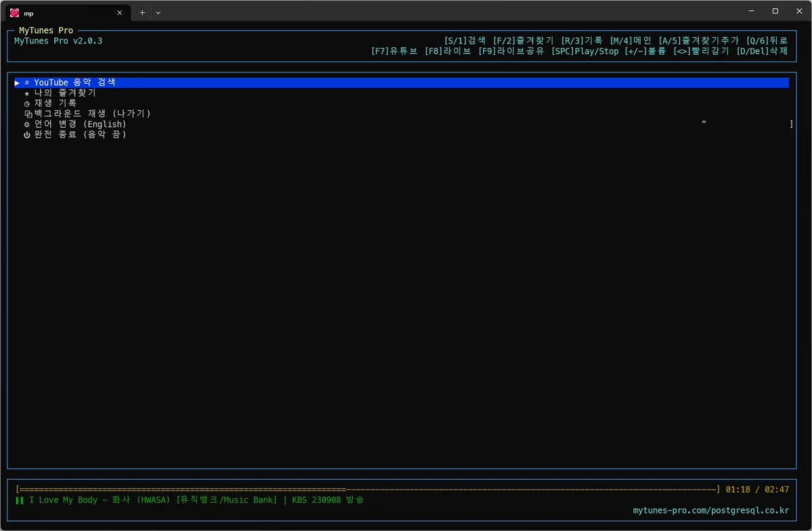Click the unplayed dashed part of progress bar
This screenshot has width=812, height=531.
click(x=531, y=489)
